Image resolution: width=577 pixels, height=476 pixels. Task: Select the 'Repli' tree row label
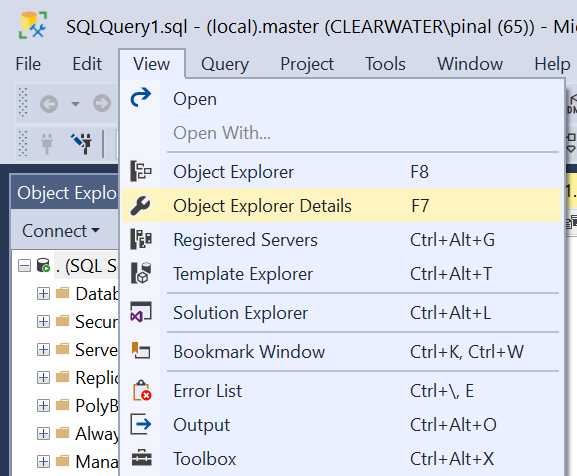coord(97,378)
